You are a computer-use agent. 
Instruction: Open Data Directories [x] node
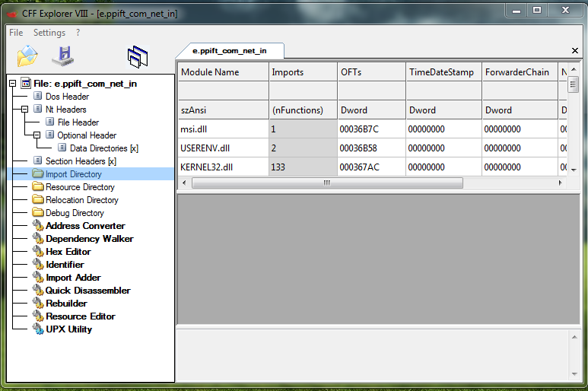coord(104,148)
